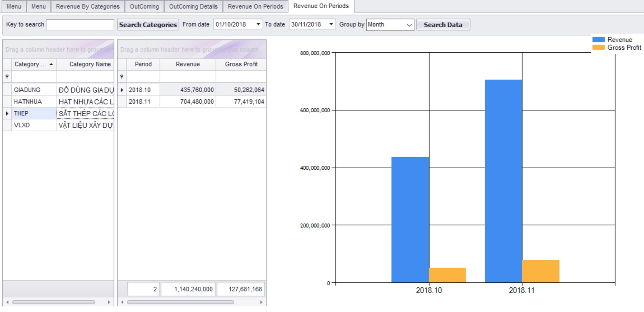Sort by Revenue column header
This screenshot has height=312, width=644.
188,64
